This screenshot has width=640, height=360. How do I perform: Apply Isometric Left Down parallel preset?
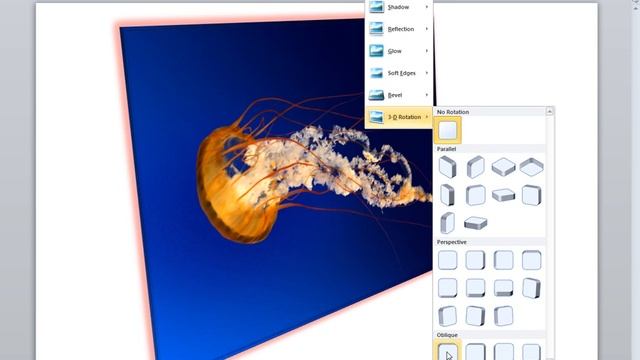[448, 167]
